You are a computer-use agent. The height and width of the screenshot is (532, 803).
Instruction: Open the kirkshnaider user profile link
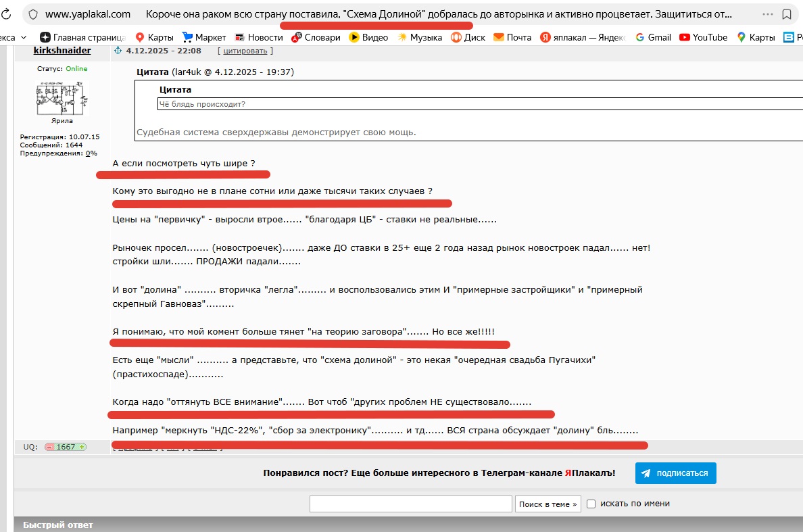(x=62, y=50)
